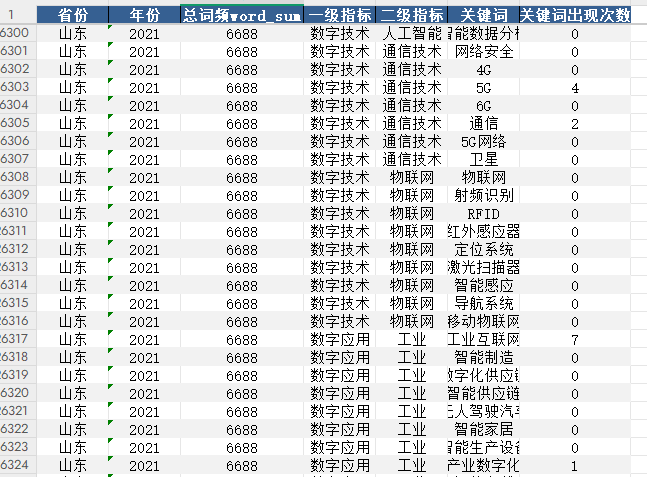Select the 红外感应器 keyword cell
Viewport: 647px width, 477px height.
(483, 231)
